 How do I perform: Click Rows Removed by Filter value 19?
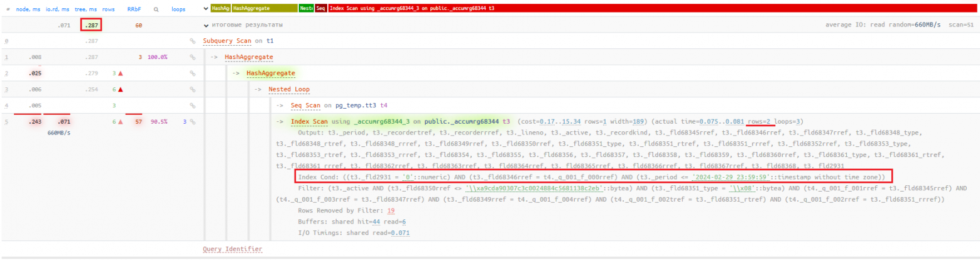pyautogui.click(x=391, y=210)
